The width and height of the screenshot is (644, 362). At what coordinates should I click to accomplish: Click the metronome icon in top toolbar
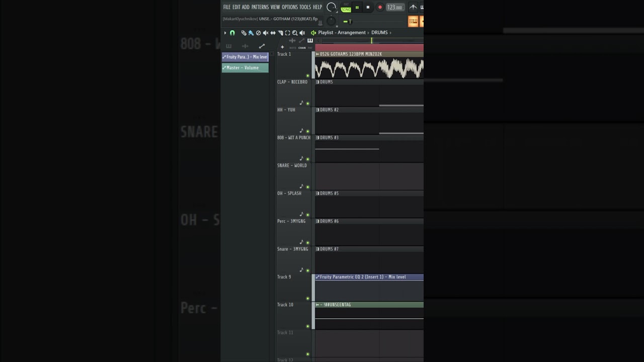[x=413, y=7]
